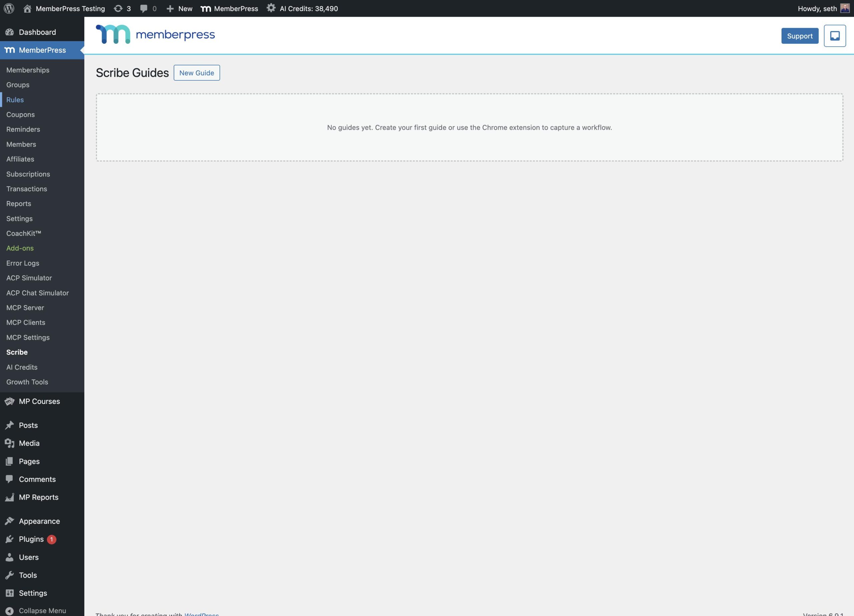
Task: Click the AI Credits gear icon
Action: 271,8
